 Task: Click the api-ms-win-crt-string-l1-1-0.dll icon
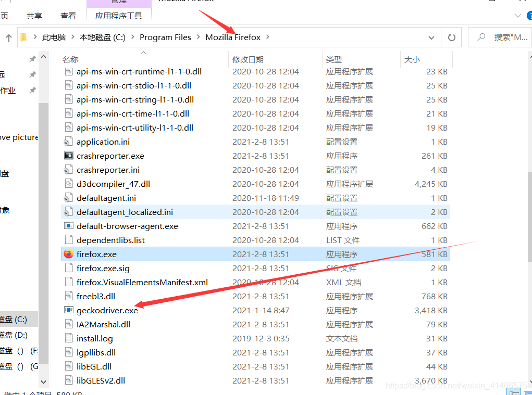[x=69, y=99]
